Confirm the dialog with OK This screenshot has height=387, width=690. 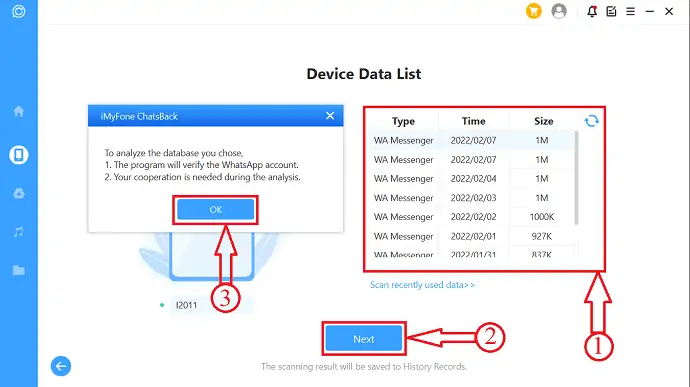(x=216, y=210)
